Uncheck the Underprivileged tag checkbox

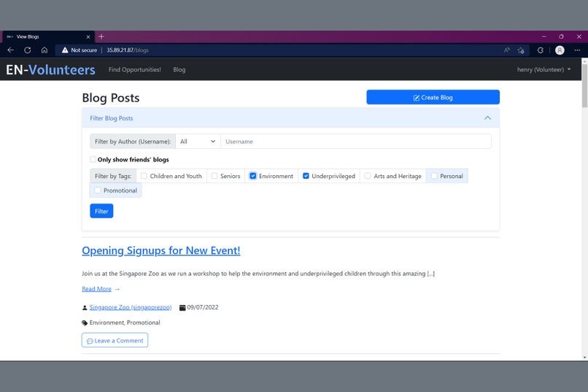click(306, 176)
